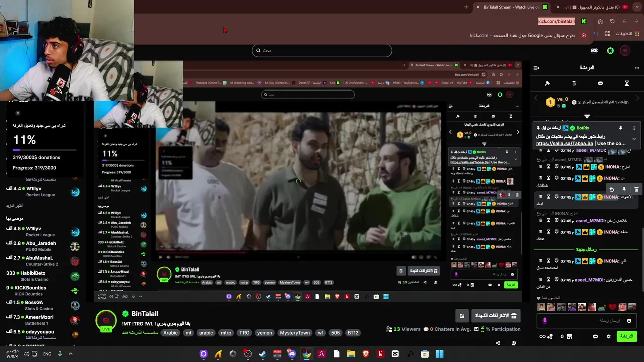Open AbuMashaL Counter-Strike 2 channel

43,261
